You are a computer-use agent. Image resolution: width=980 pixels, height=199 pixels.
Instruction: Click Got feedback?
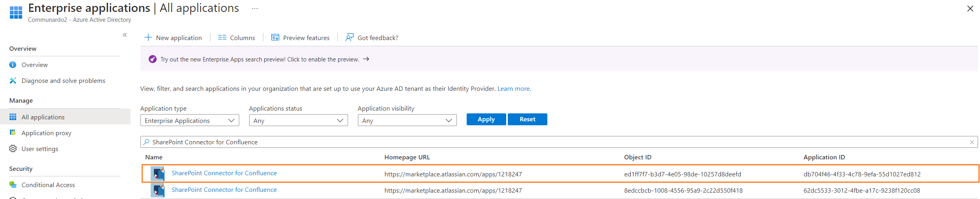372,38
